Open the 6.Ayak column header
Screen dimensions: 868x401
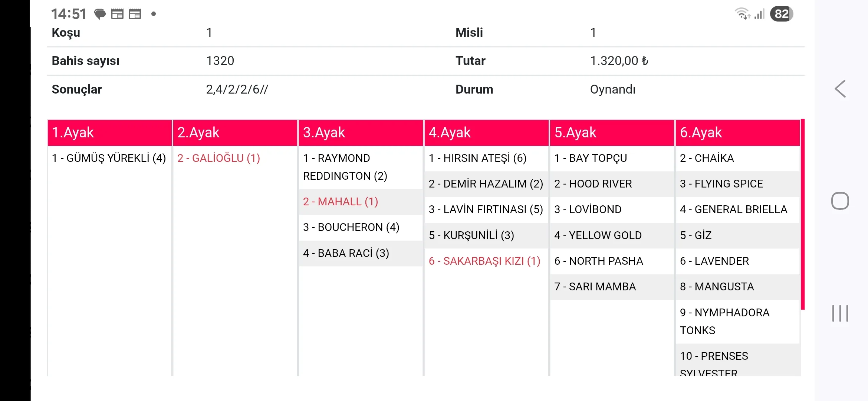tap(737, 133)
